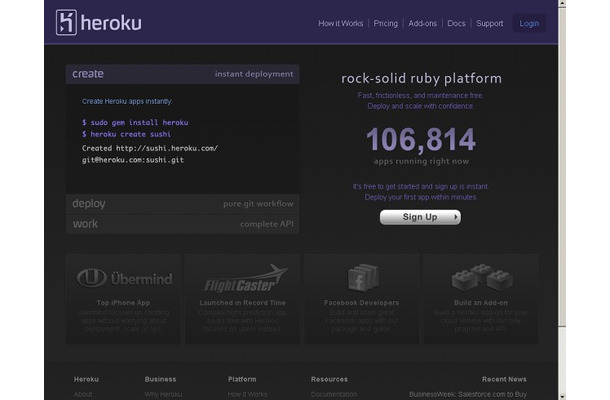The image size is (610, 400).
Task: Click the 'apps running right now' caption
Action: (x=421, y=161)
